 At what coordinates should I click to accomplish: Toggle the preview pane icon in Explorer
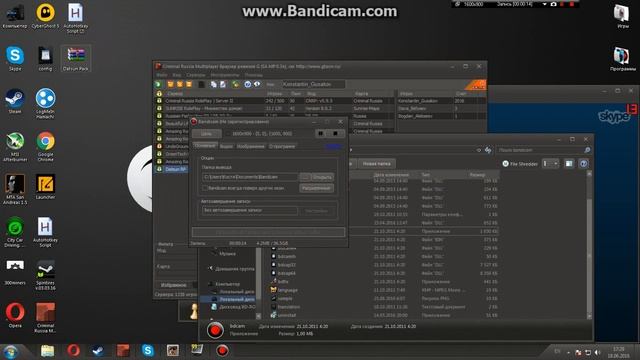tap(569, 164)
